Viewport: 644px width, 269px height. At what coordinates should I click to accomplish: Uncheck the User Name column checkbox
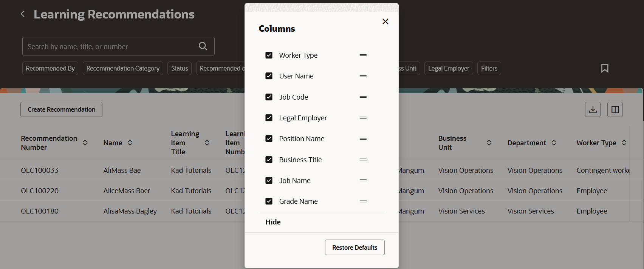coord(269,76)
